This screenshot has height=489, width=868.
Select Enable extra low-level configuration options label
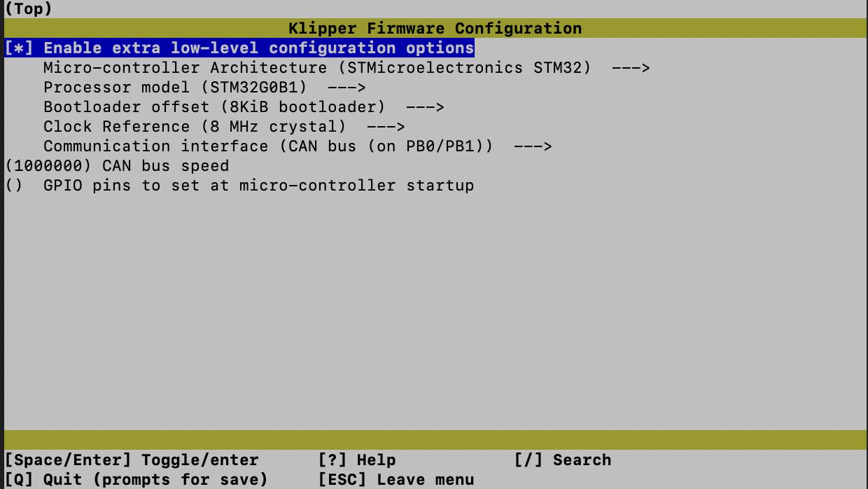tap(259, 48)
